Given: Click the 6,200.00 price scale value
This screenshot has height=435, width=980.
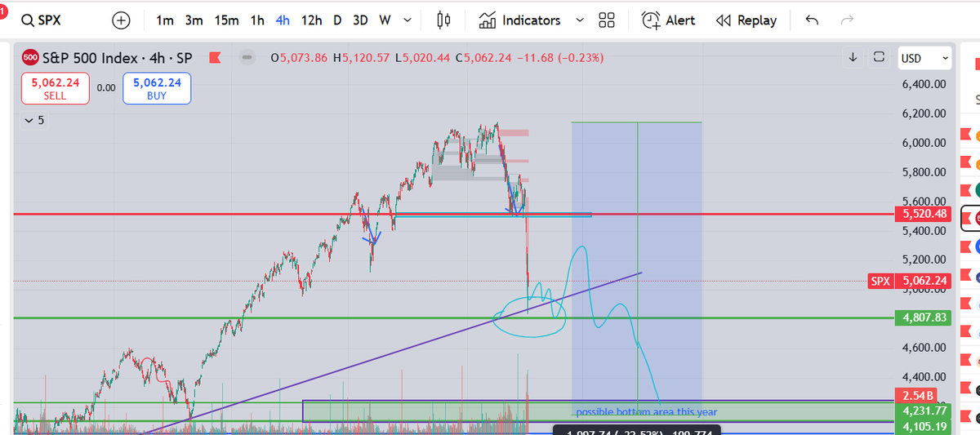Looking at the screenshot, I should click(x=924, y=113).
